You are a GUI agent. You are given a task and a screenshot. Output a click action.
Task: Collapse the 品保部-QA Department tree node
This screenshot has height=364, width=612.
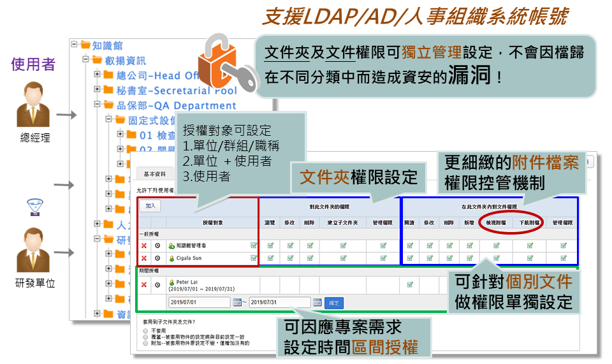click(97, 104)
